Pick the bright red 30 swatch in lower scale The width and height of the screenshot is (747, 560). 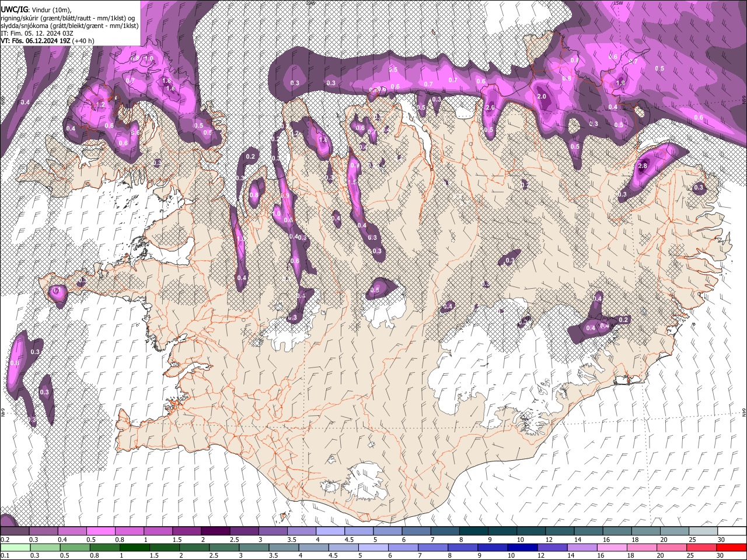coord(731,547)
